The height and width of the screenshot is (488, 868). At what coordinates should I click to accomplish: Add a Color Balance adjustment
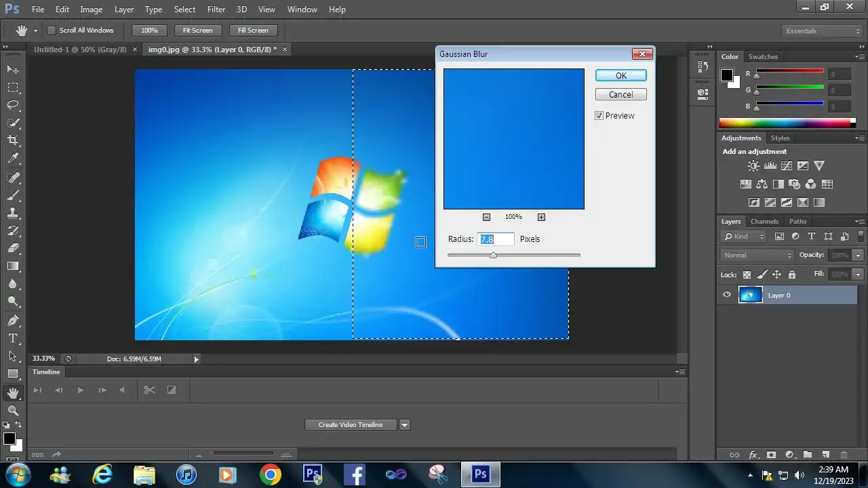tap(762, 184)
